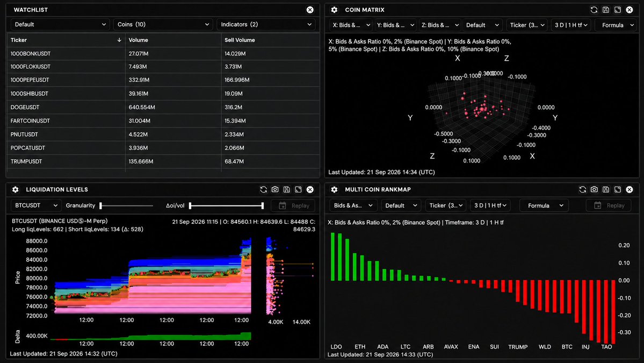Viewport: 644px width, 363px height.
Task: Expand Coin Matrix to fullscreen
Action: pyautogui.click(x=617, y=10)
